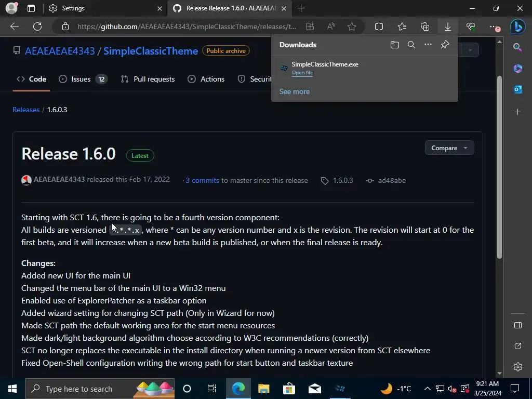
Task: Open the Security tab
Action: 255,79
